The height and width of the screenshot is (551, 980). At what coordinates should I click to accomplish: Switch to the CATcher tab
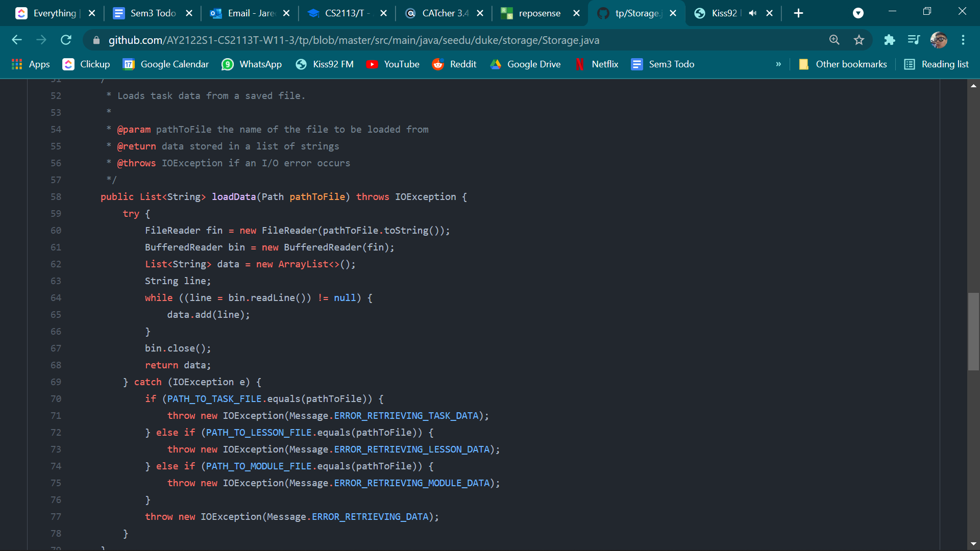444,13
